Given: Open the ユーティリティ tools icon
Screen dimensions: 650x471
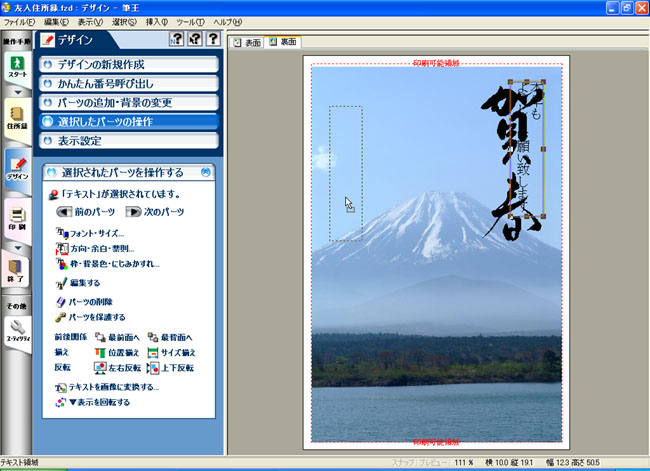Looking at the screenshot, I should tap(15, 328).
